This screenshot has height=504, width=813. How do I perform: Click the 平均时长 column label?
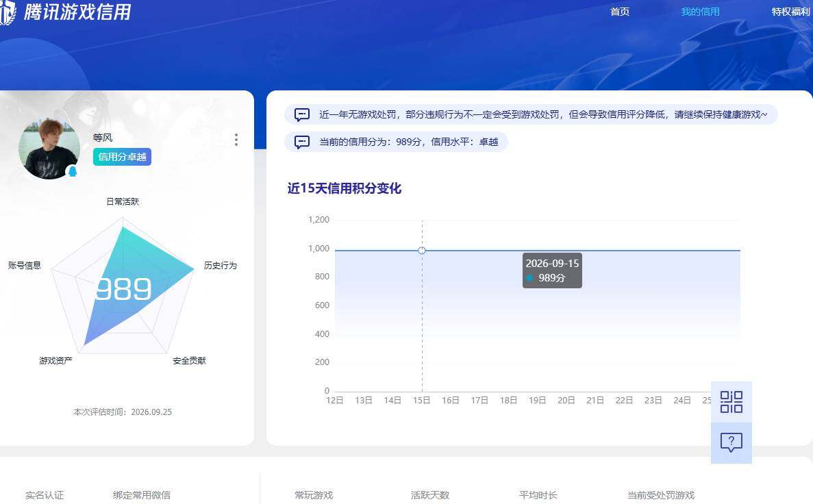point(538,495)
